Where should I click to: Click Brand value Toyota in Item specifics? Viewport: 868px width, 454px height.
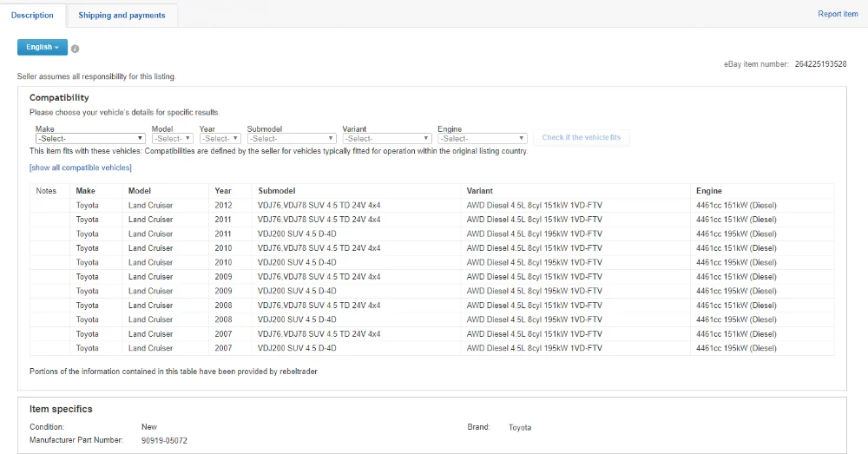(x=520, y=427)
